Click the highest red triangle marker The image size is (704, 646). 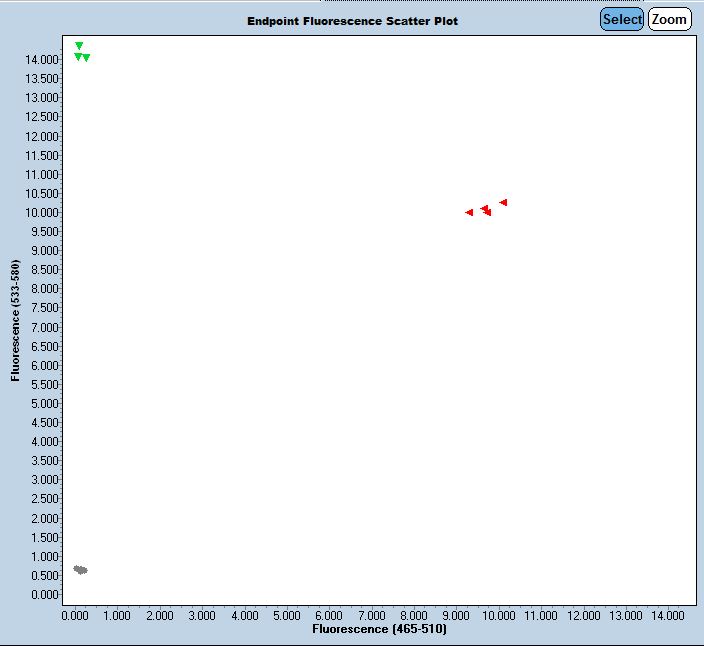point(503,202)
